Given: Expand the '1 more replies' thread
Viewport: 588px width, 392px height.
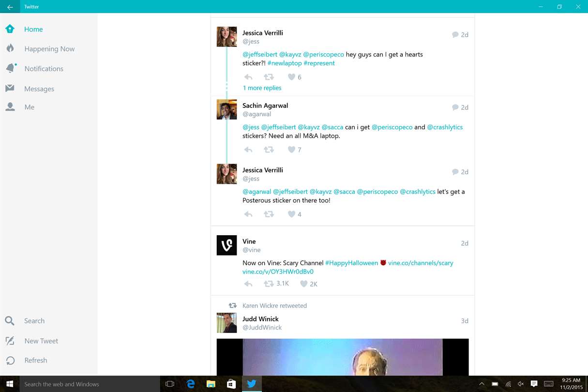Looking at the screenshot, I should coord(262,88).
